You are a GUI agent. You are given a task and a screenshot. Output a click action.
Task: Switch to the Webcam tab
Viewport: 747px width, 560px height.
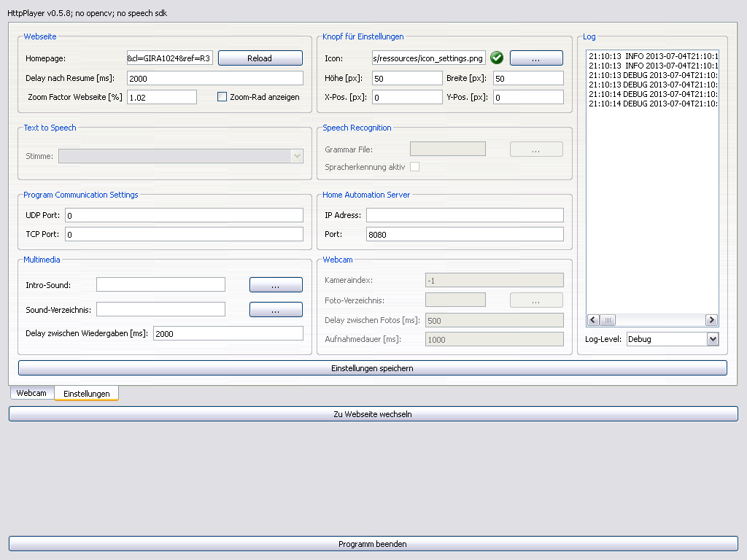31,393
